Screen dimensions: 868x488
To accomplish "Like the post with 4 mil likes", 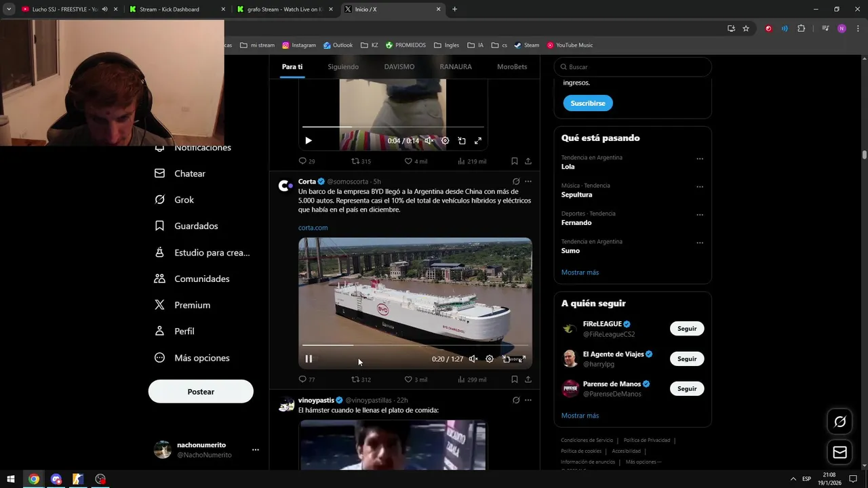I will 416,161.
